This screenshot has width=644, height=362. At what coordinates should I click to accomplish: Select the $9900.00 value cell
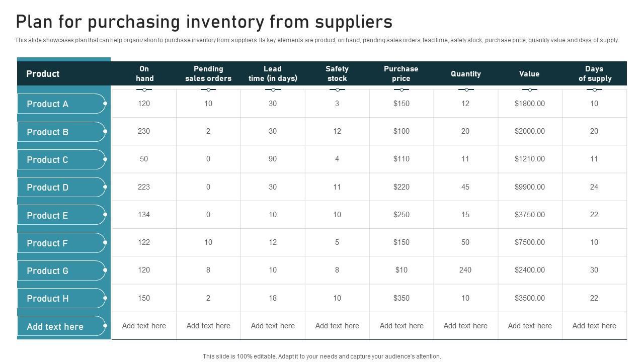pos(530,187)
